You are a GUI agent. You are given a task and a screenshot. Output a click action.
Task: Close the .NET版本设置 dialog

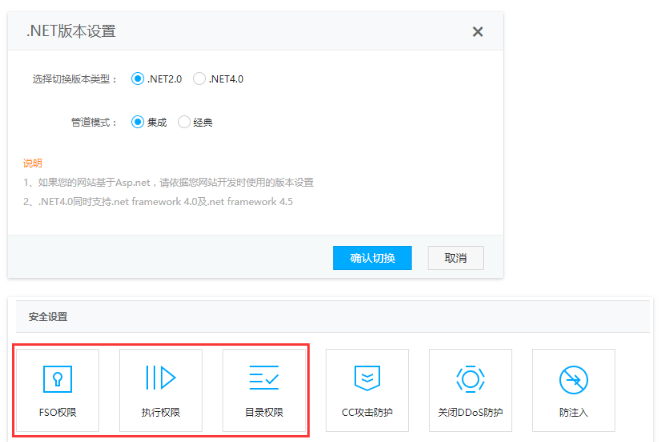pyautogui.click(x=478, y=32)
